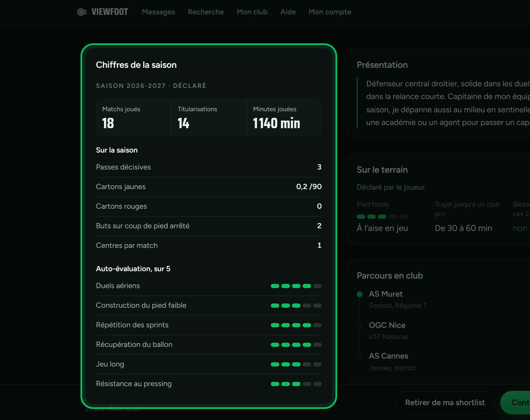Click the AS Cannes club entry
Viewport: 530px width, 420px height.
(x=388, y=356)
